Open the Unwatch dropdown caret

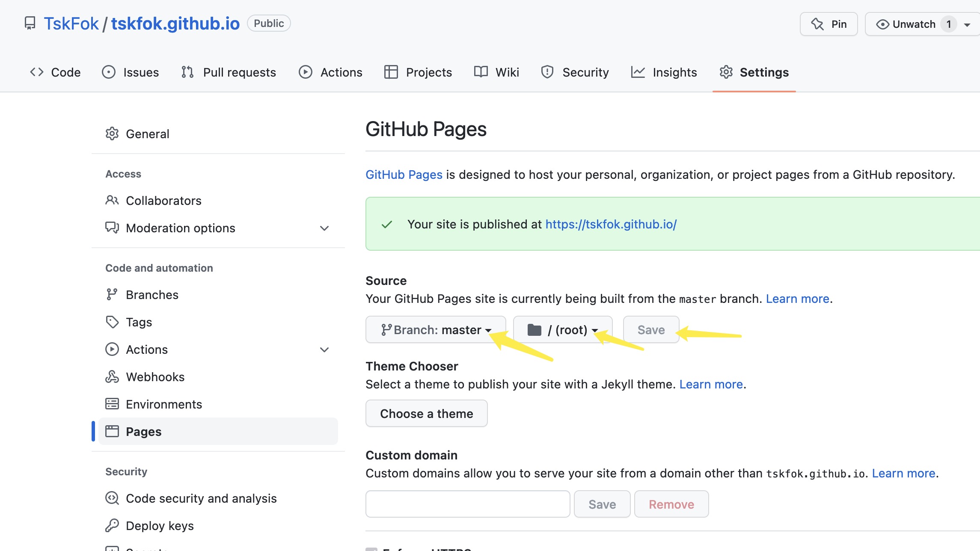point(967,24)
